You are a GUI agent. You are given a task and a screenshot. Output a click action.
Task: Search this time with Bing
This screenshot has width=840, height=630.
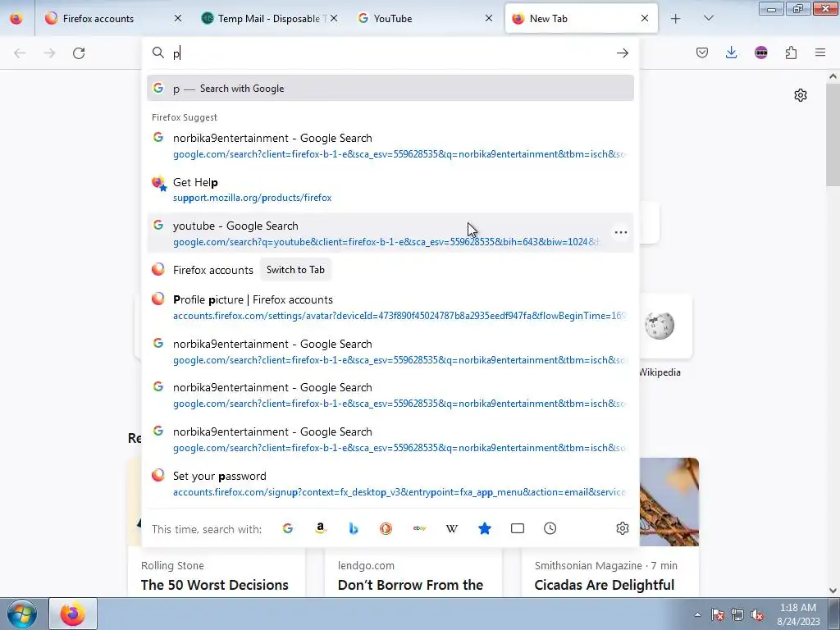click(x=353, y=529)
